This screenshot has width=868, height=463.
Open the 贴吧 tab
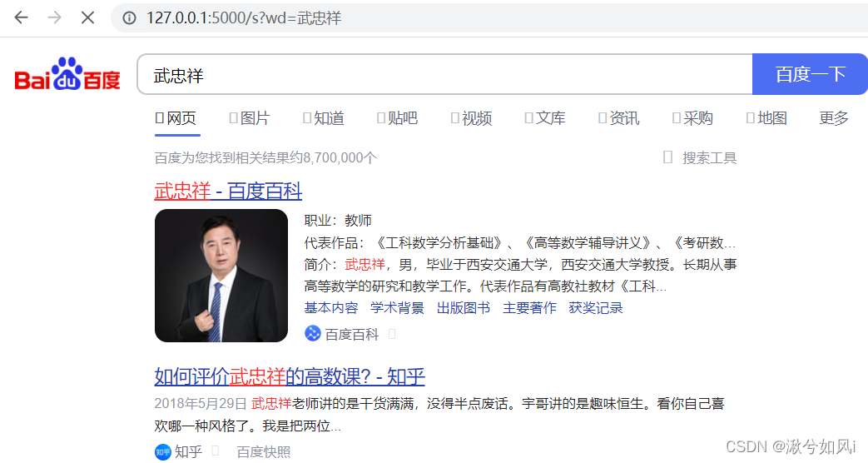coord(398,118)
